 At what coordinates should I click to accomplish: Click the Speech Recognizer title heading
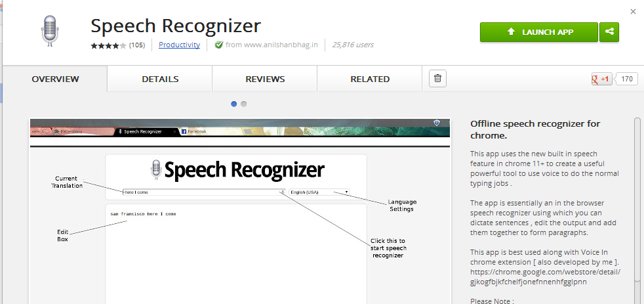(176, 26)
